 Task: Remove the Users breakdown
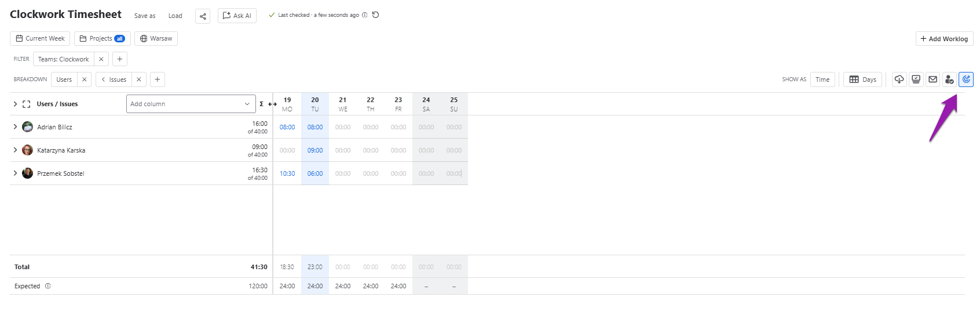click(x=85, y=79)
